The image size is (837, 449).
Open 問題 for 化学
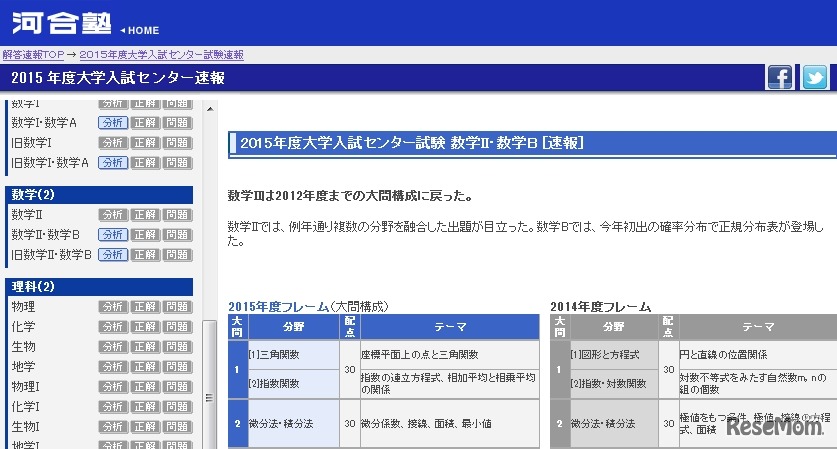click(x=177, y=327)
